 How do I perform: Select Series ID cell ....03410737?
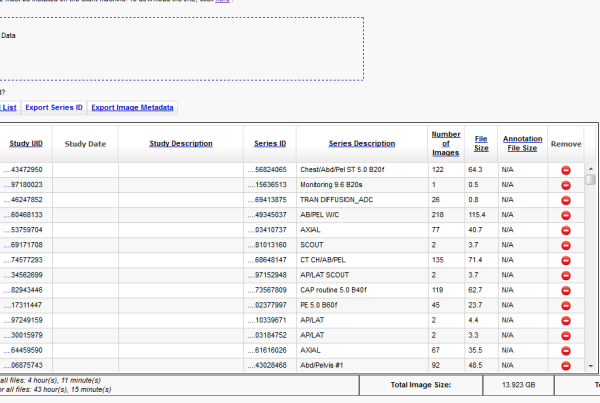267,230
